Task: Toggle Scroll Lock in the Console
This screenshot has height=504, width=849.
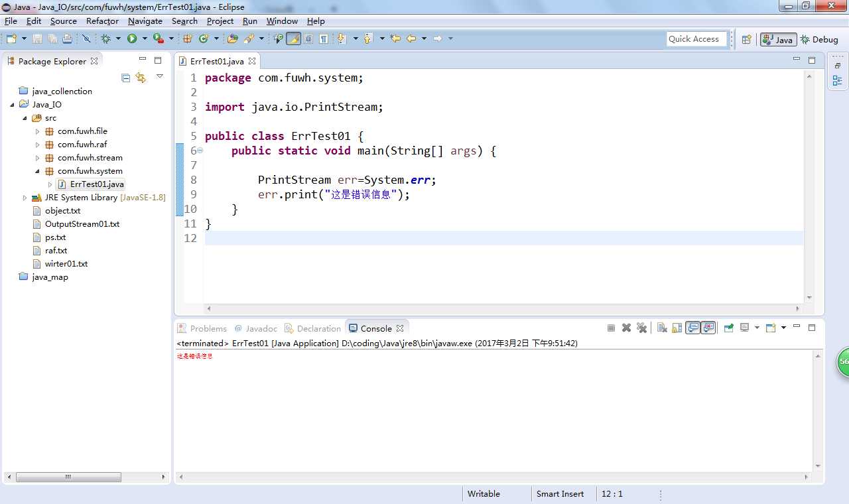Action: (x=677, y=328)
